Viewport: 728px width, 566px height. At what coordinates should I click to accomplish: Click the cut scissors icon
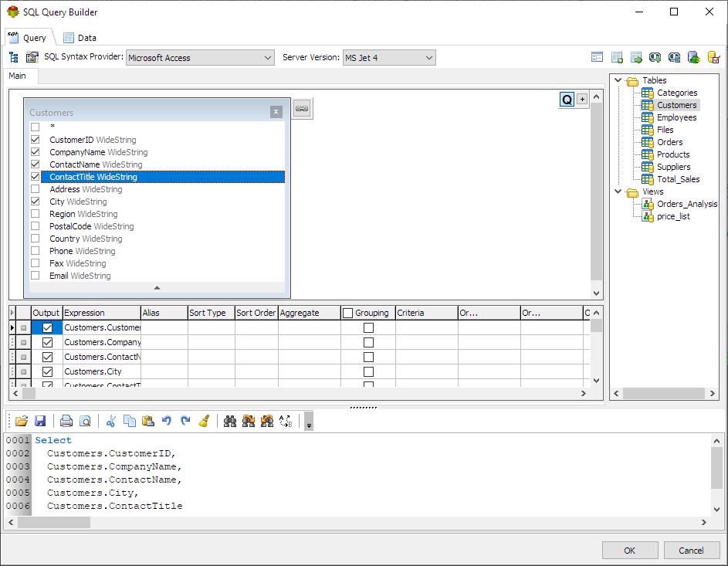click(110, 421)
